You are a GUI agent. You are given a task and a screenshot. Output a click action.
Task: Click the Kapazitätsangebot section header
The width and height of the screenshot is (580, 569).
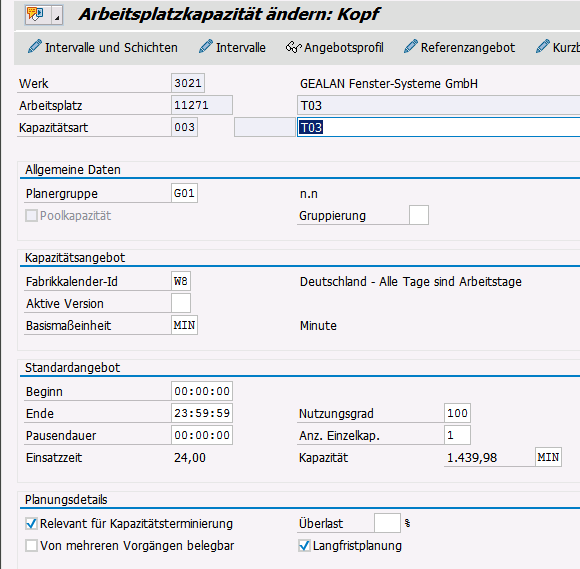pos(75,257)
